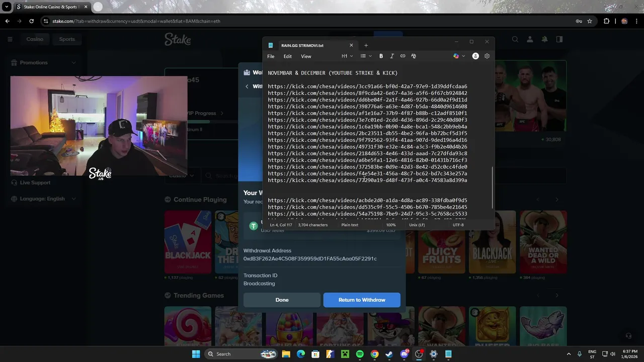Clear formatting with the Notepad toolbar icon

tap(414, 56)
